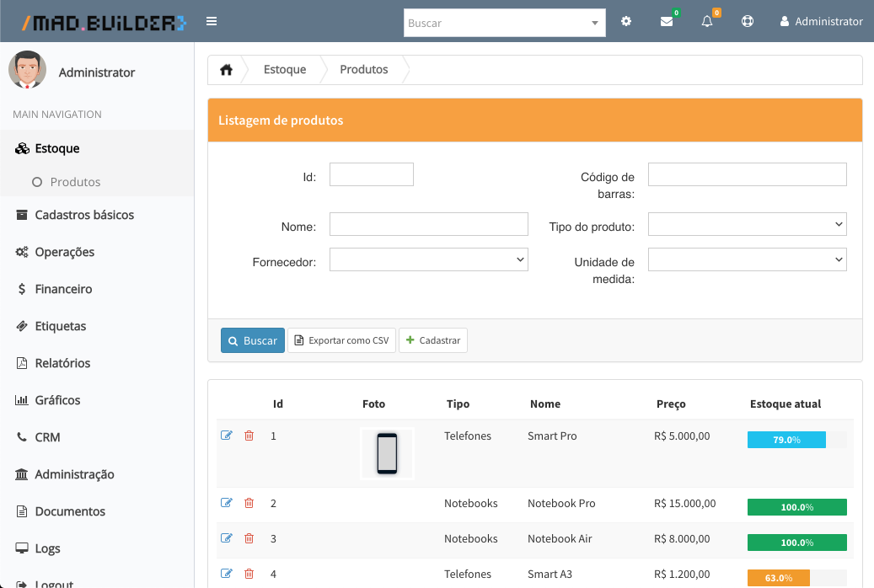Open Administração in sidebar
The image size is (874, 588).
97,474
